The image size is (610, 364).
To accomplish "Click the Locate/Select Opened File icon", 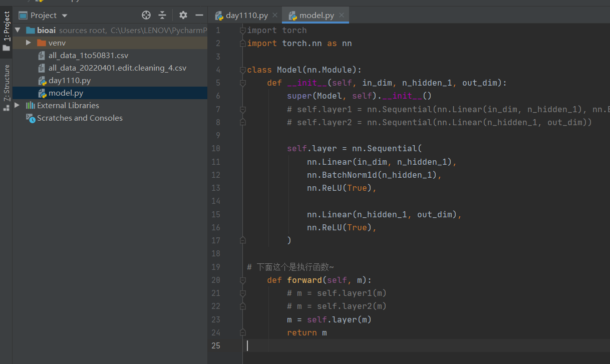I will tap(146, 15).
